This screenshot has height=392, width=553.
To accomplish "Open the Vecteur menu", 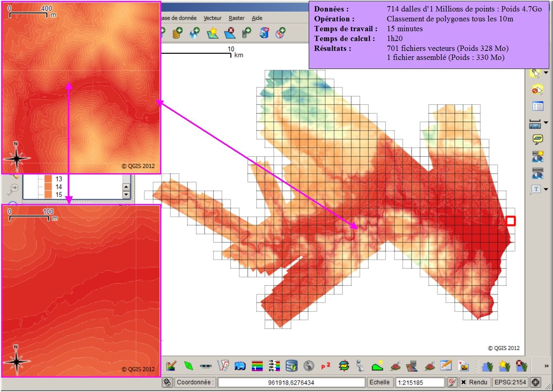I will [x=212, y=18].
